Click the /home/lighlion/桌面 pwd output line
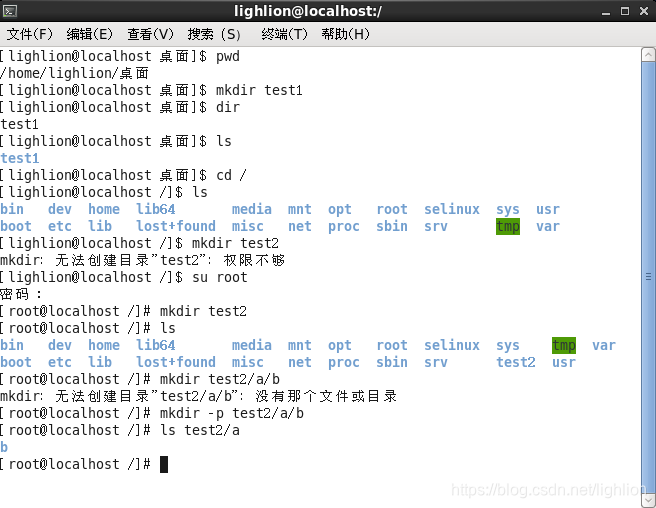Viewport: 656px width, 508px height. click(x=74, y=73)
